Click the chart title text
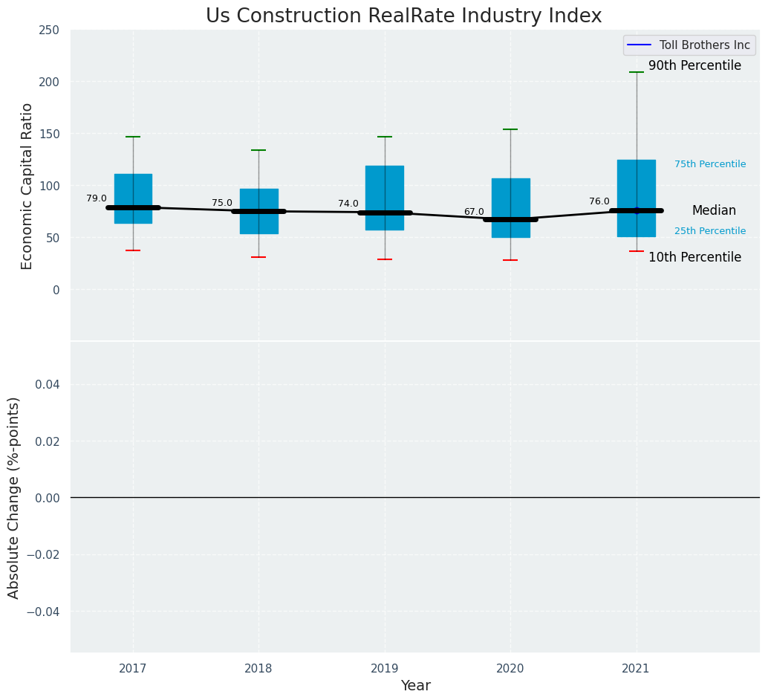Screen dimensions: 768x700 [x=403, y=16]
